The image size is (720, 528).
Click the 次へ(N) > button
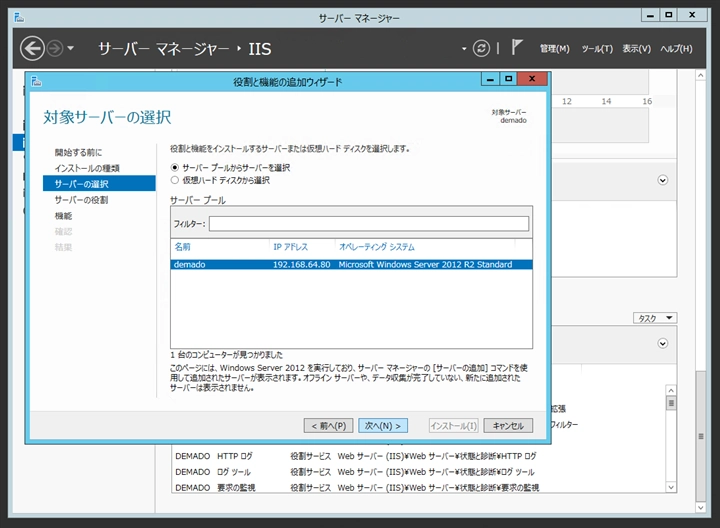[382, 426]
